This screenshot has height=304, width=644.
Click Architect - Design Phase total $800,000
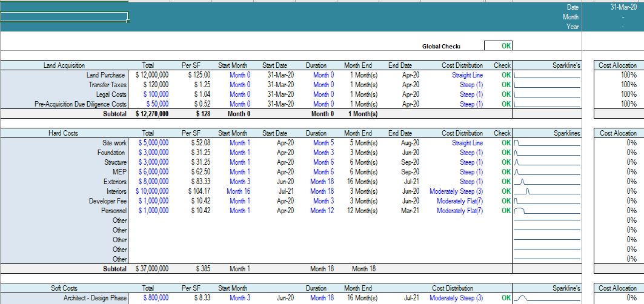(x=156, y=298)
